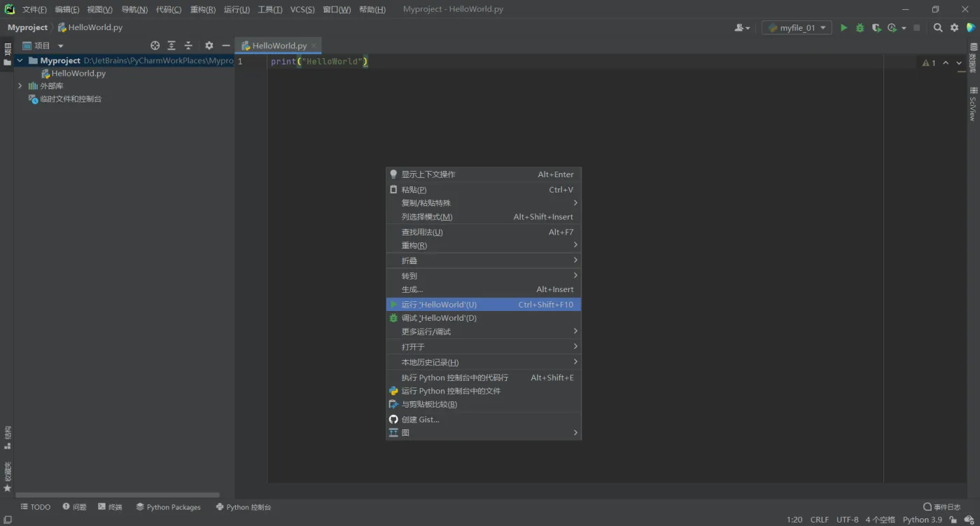Open dropdown arrow beside Profile run icon

904,28
